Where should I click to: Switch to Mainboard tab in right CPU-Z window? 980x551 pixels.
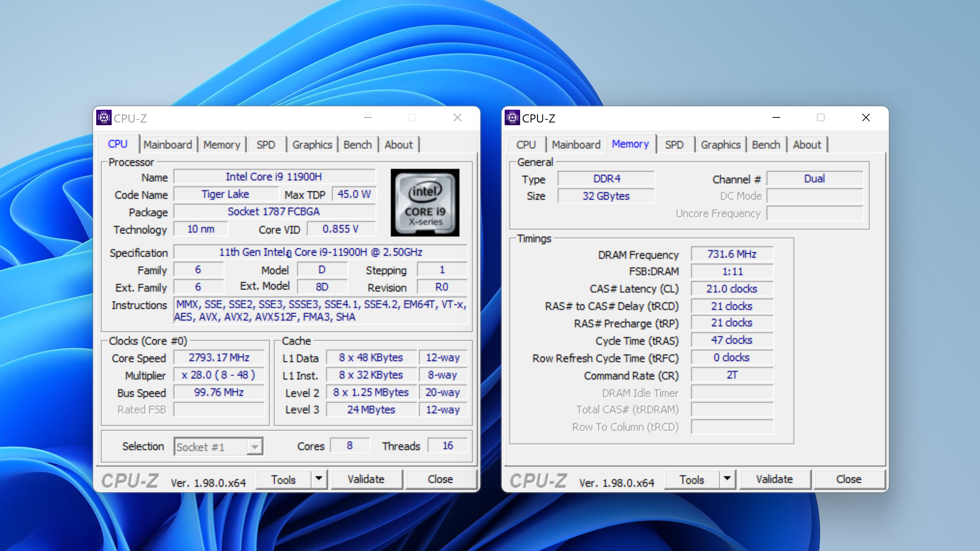[576, 145]
